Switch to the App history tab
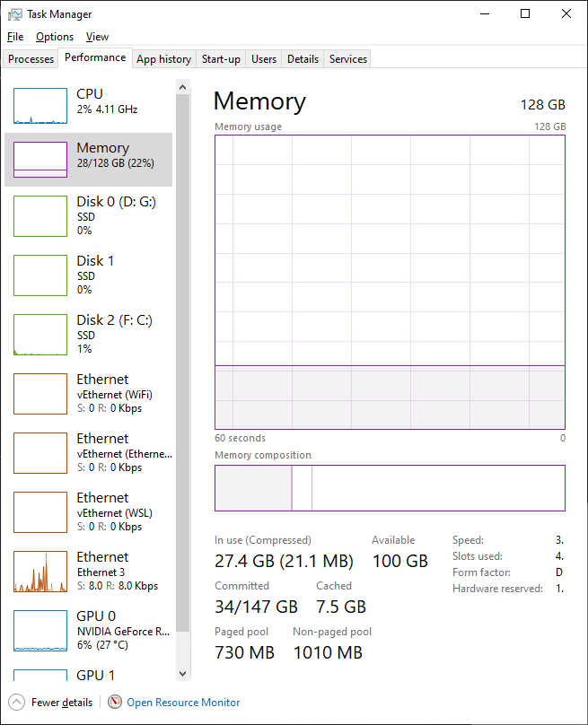The height and width of the screenshot is (725, 588). coord(163,59)
